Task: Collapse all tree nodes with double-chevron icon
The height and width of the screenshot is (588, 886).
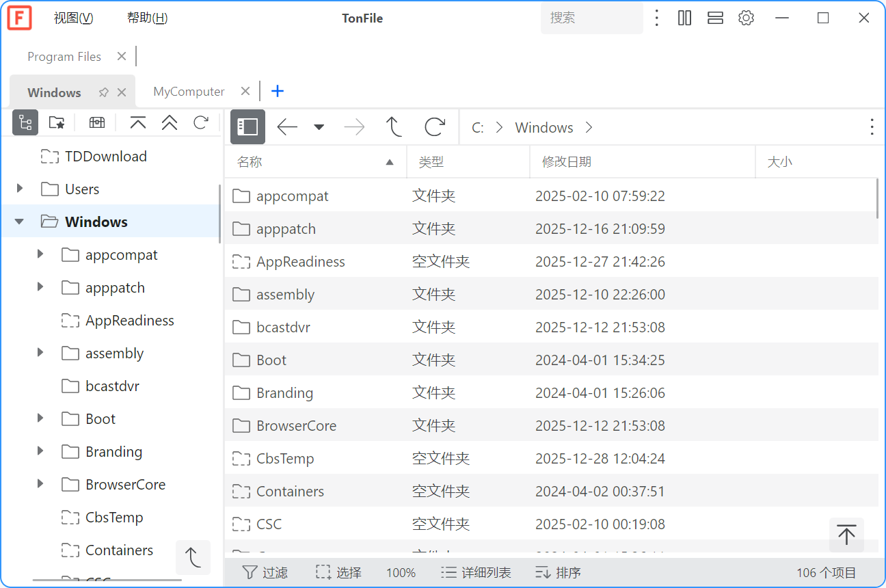Action: (169, 122)
